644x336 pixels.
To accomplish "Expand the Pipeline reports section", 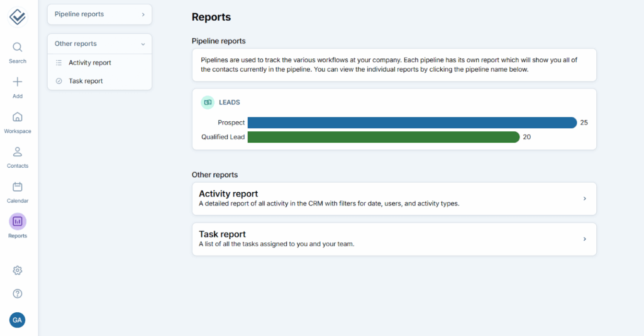I will (143, 14).
